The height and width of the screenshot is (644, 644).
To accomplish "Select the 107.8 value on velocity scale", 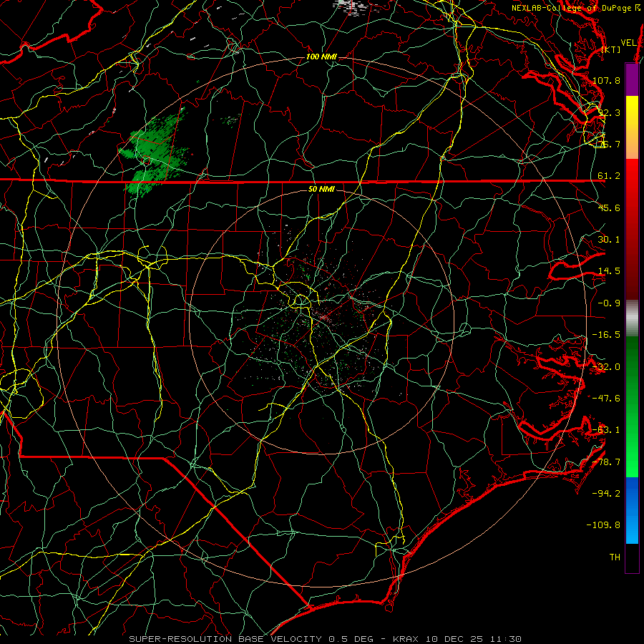I will (x=606, y=80).
